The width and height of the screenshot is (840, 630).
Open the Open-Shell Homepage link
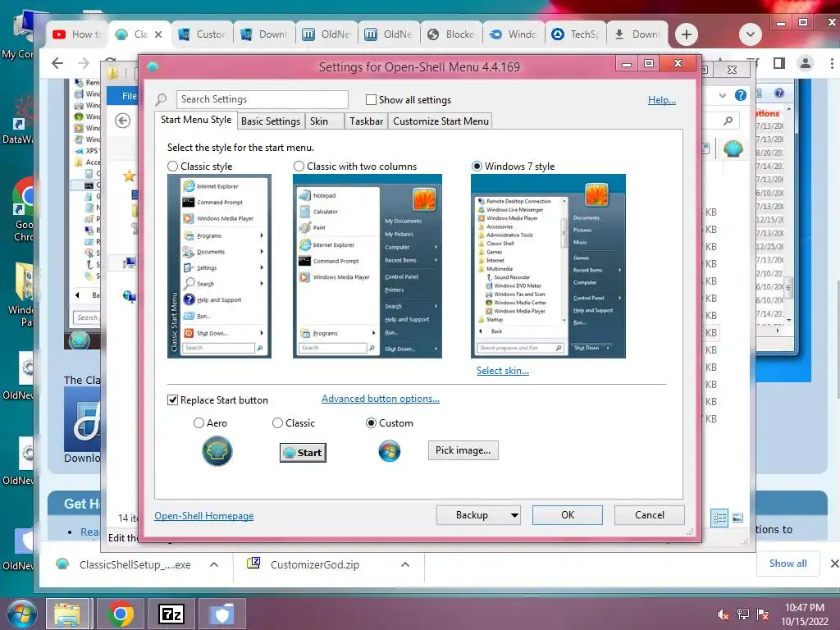(203, 515)
